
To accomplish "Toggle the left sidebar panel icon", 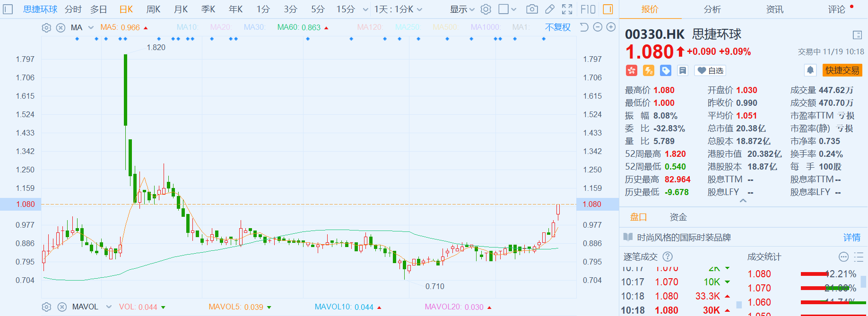I will pyautogui.click(x=8, y=9).
